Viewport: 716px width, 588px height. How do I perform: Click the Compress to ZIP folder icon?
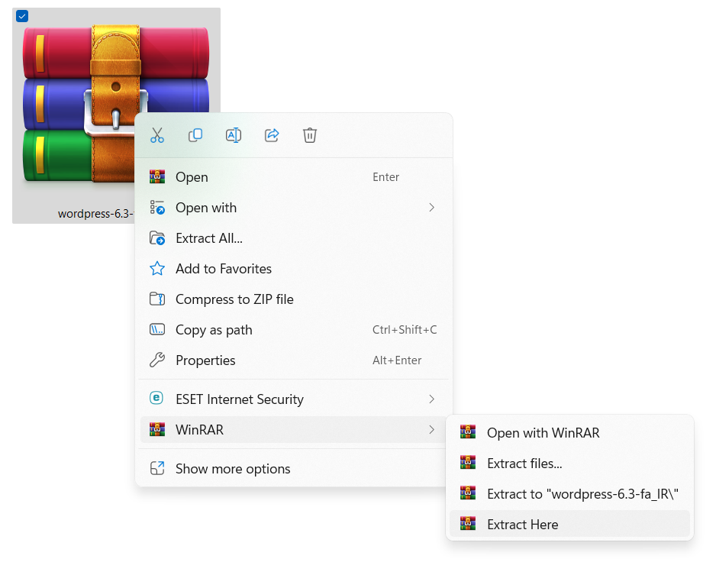[157, 299]
